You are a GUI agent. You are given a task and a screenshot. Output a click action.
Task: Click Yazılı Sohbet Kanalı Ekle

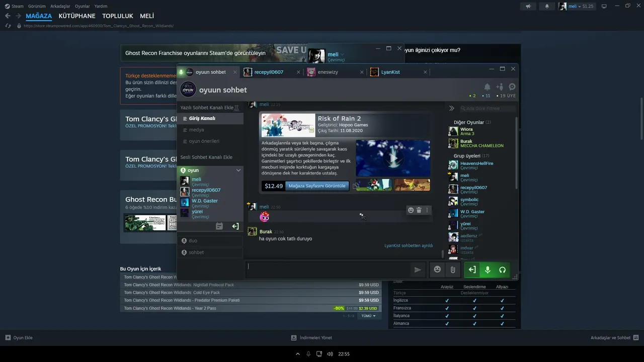[207, 108]
